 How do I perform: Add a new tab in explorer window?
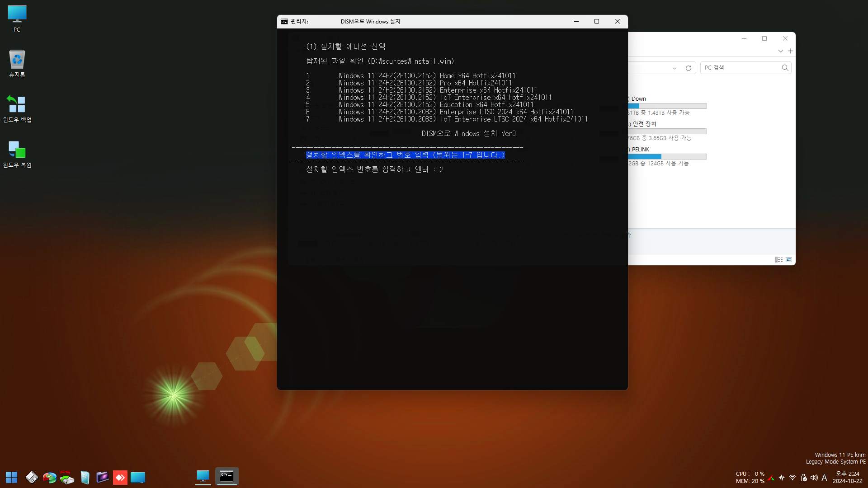(790, 51)
